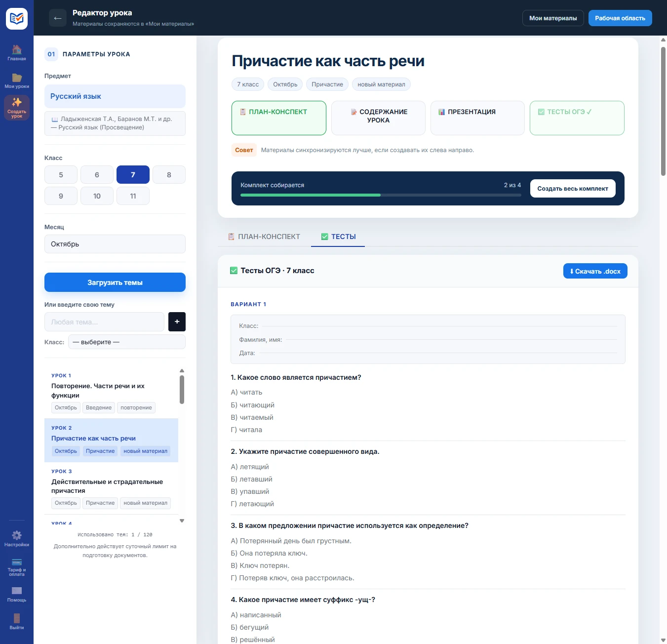Click the app logo icon

click(17, 19)
